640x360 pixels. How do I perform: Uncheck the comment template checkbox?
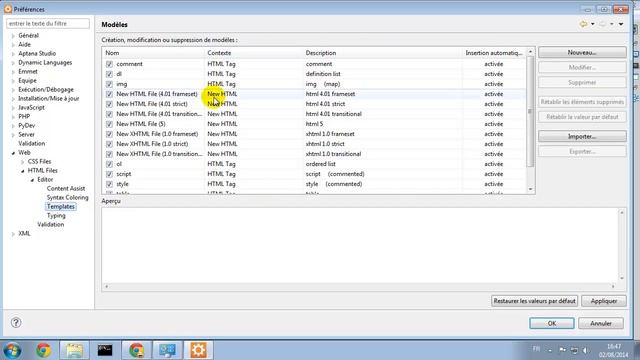click(109, 64)
